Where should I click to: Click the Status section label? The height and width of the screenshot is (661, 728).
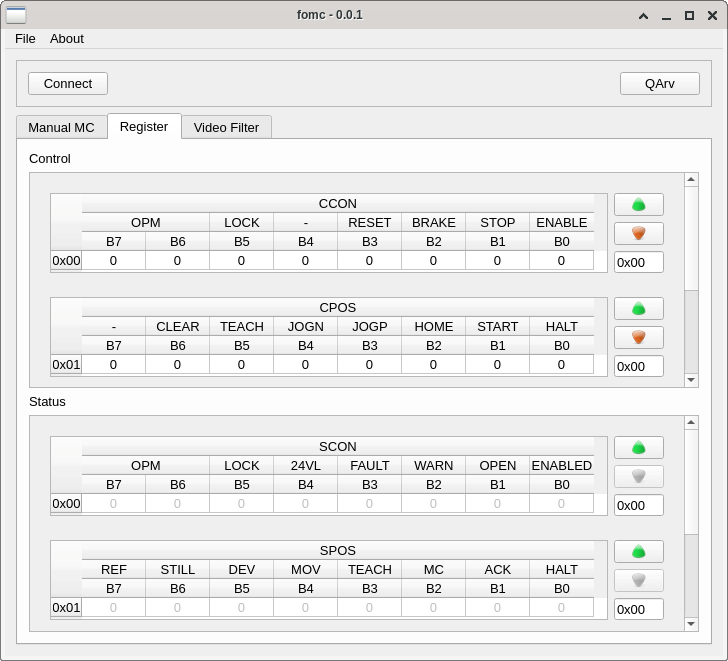pos(47,402)
